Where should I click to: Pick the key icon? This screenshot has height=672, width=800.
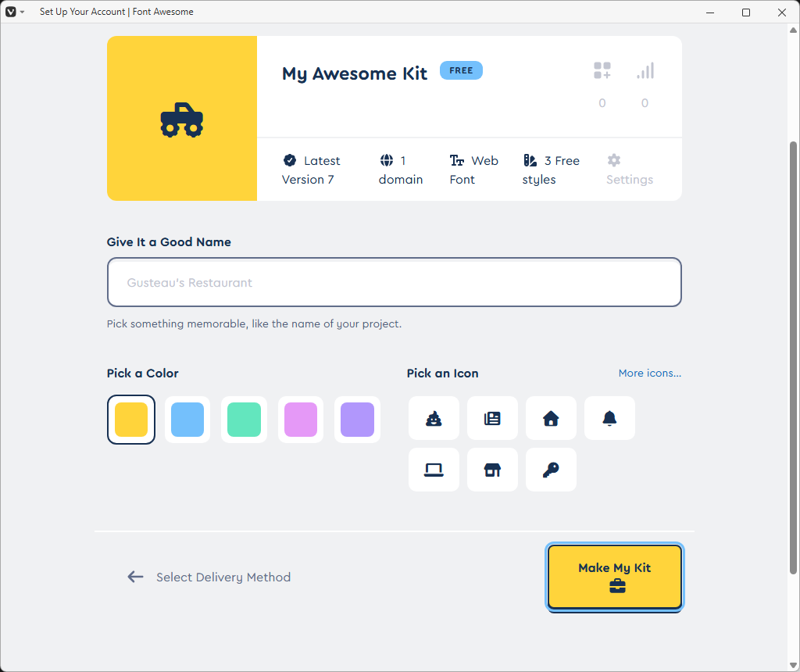pyautogui.click(x=551, y=470)
